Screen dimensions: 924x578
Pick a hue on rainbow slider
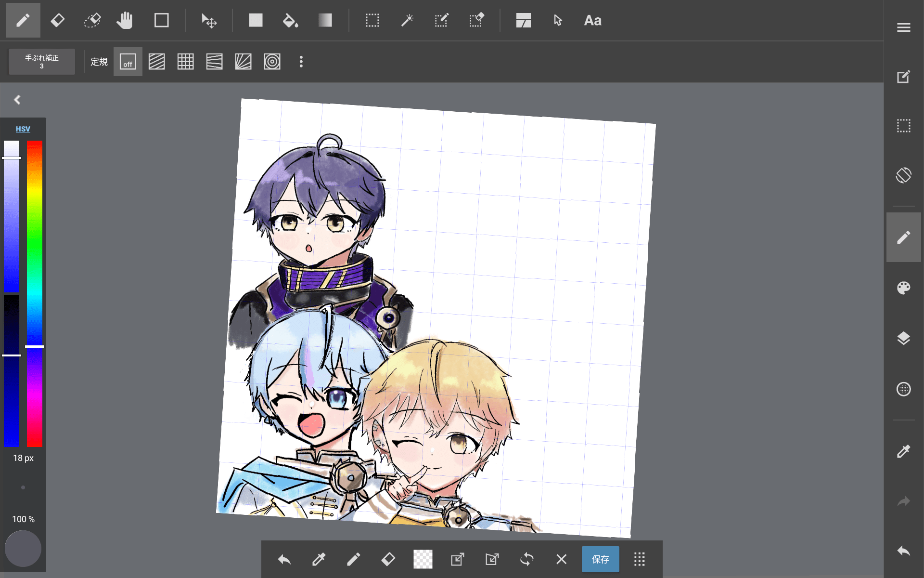click(x=35, y=294)
